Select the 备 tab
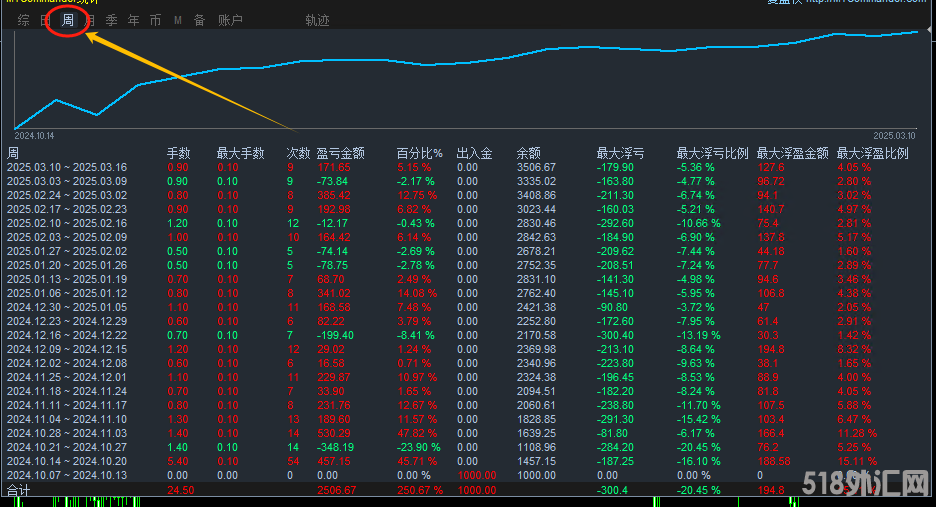Image resolution: width=936 pixels, height=507 pixels. 199,20
